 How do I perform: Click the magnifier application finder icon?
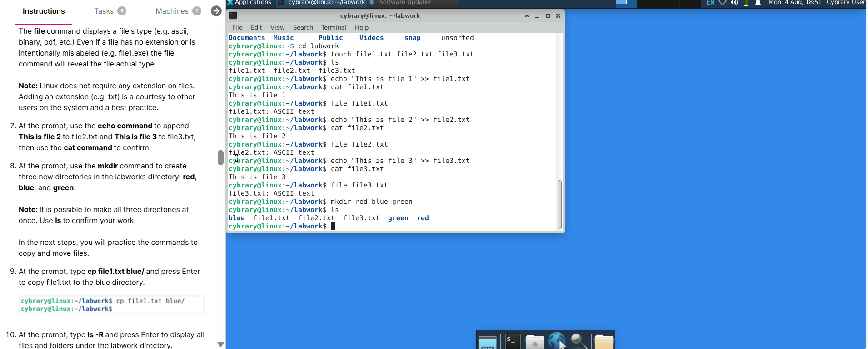[579, 341]
